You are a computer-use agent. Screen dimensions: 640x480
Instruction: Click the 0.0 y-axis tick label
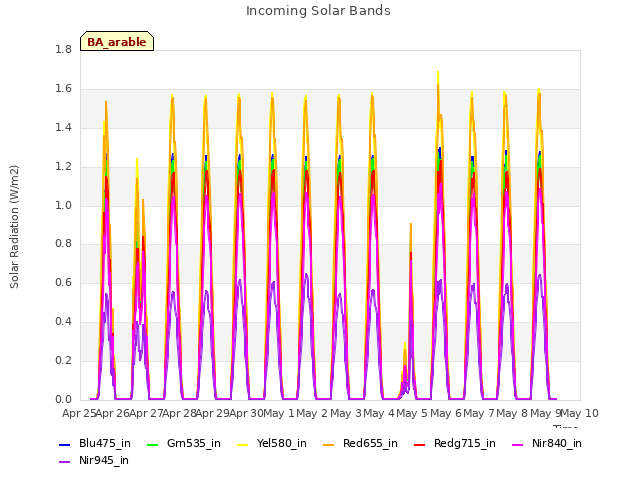click(63, 399)
